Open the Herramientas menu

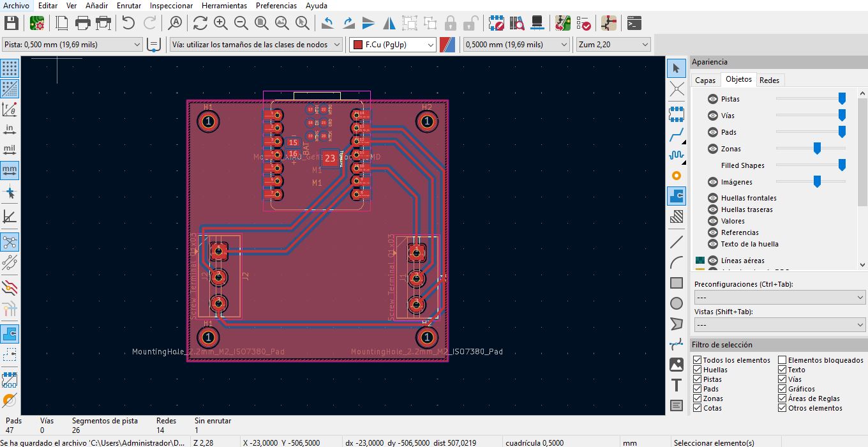point(224,6)
